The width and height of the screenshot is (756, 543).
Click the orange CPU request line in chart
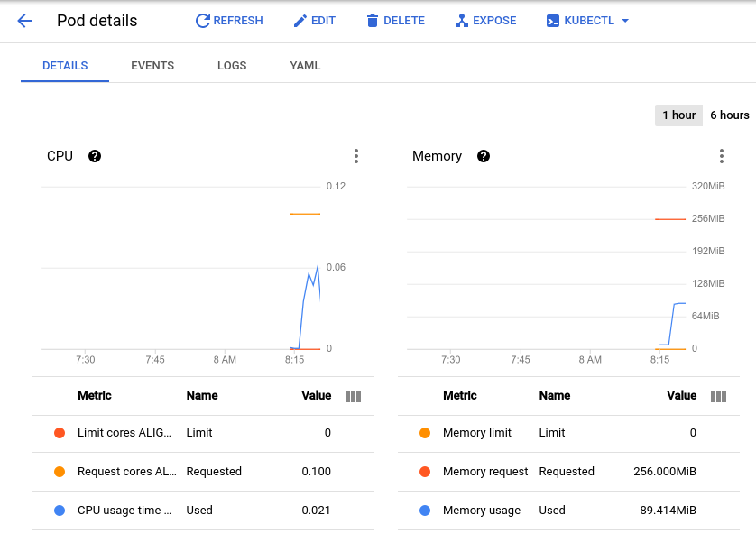click(x=305, y=214)
